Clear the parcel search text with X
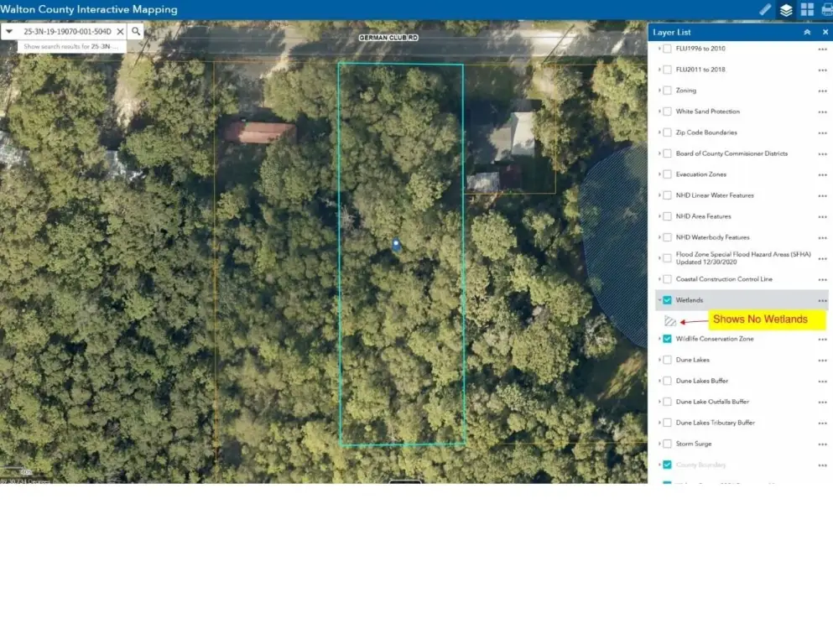This screenshot has height=644, width=833. [x=120, y=31]
